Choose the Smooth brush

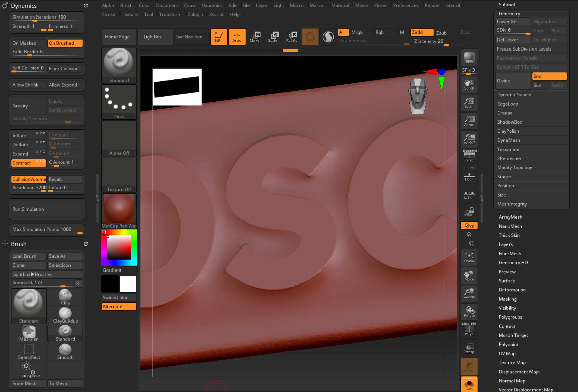click(x=65, y=352)
